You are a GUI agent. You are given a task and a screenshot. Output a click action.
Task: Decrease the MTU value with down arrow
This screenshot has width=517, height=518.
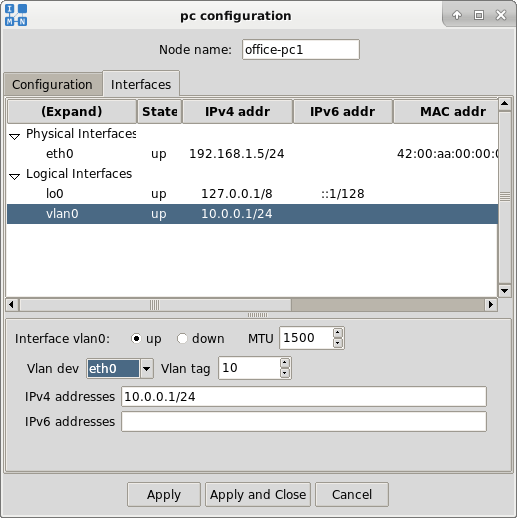point(338,343)
